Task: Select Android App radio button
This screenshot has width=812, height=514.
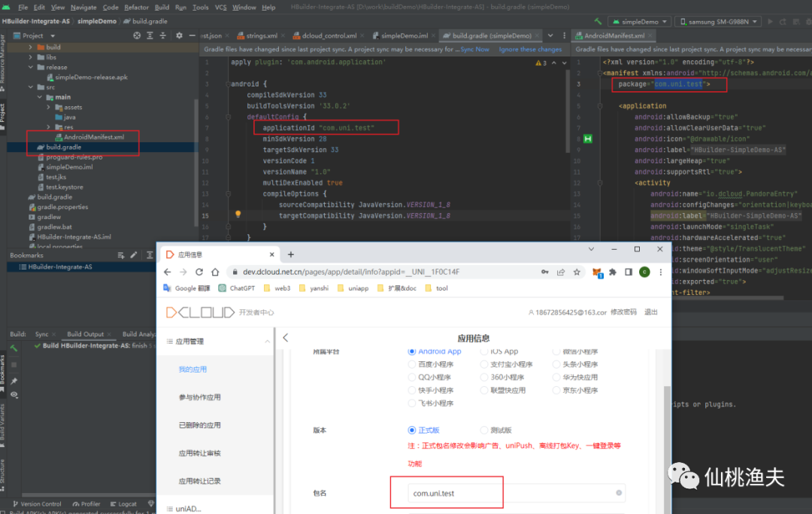Action: (412, 351)
